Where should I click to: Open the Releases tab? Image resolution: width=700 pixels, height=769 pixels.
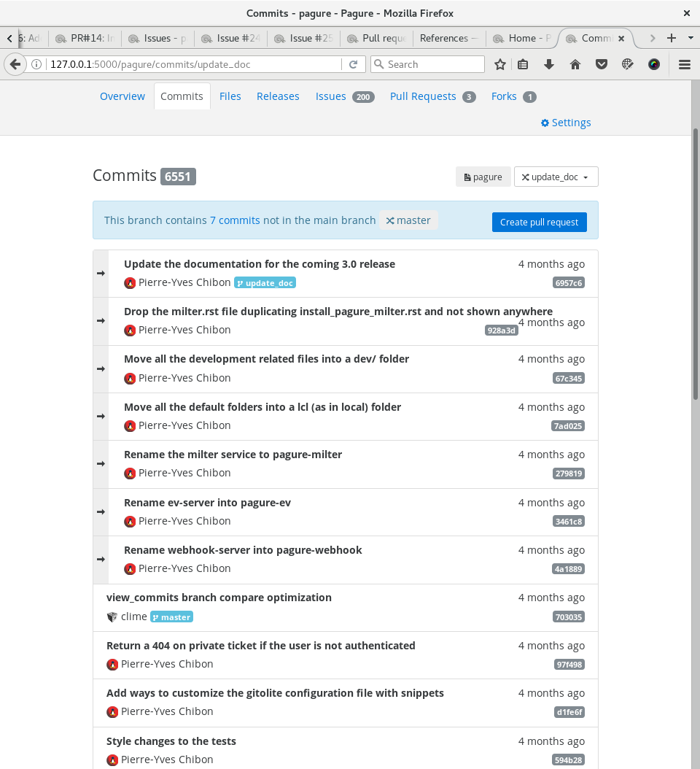tap(278, 96)
